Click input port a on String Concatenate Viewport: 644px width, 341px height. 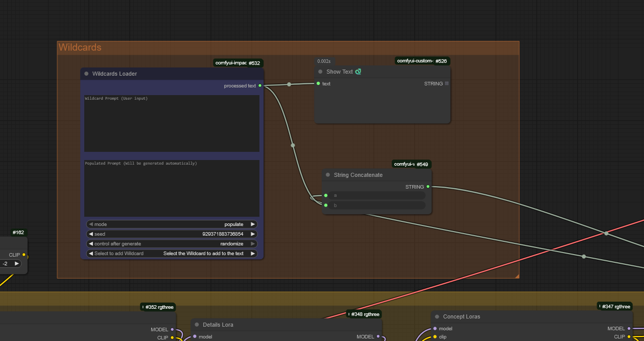pos(326,195)
